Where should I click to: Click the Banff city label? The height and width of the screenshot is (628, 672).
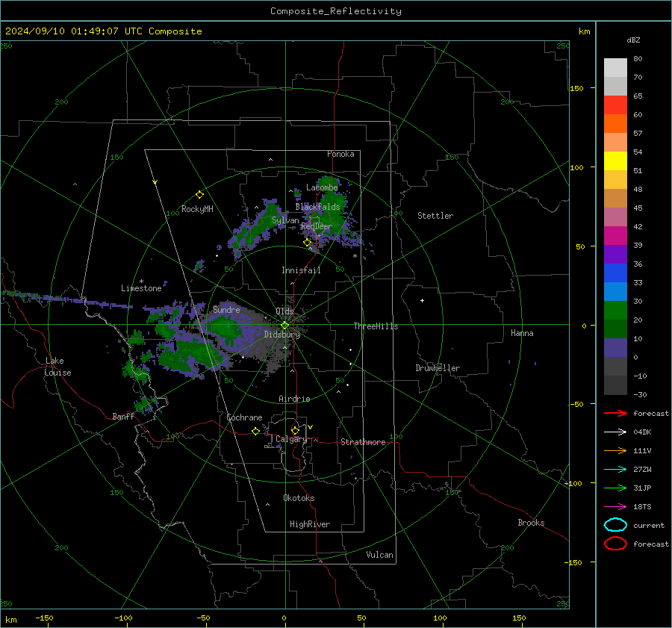point(123,417)
